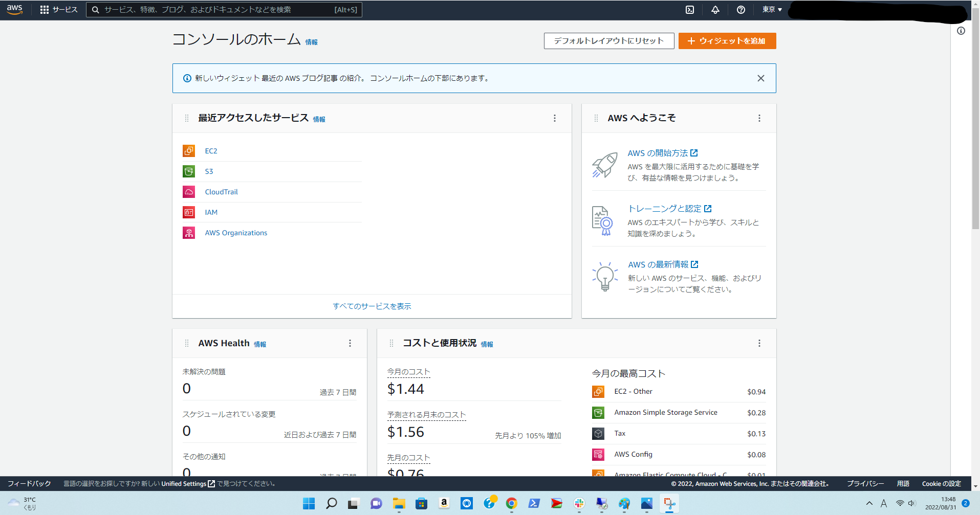The height and width of the screenshot is (515, 980).
Task: Open the AWS へようこそ widget options menu
Action: coord(759,118)
